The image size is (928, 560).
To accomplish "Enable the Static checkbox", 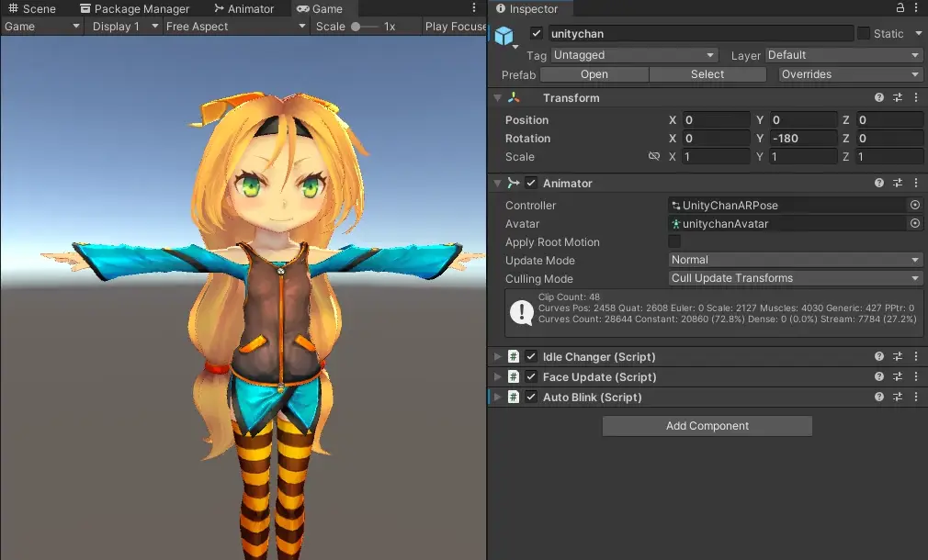I will (x=864, y=33).
